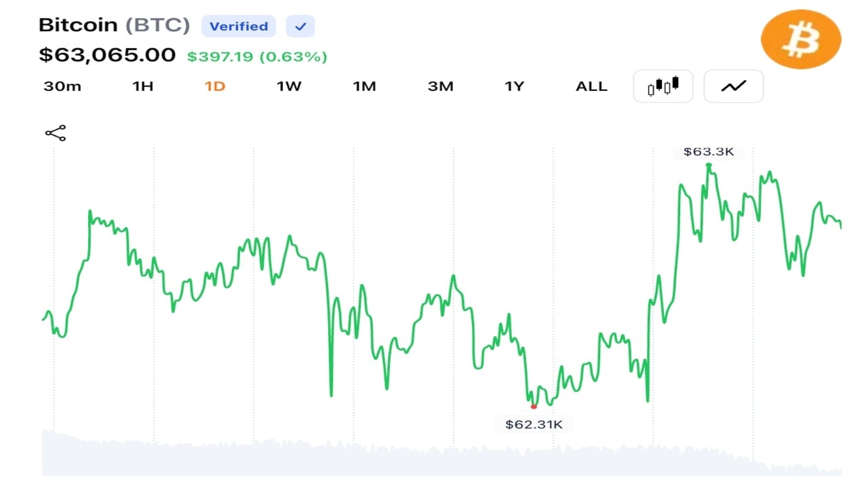868x488 pixels.
Task: Click the Verified badge
Action: [x=239, y=26]
